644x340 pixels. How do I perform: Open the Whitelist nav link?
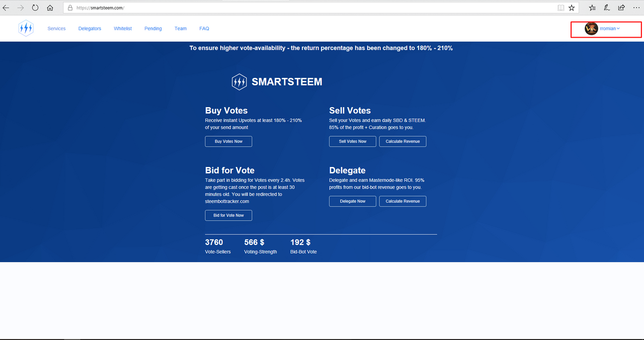123,29
